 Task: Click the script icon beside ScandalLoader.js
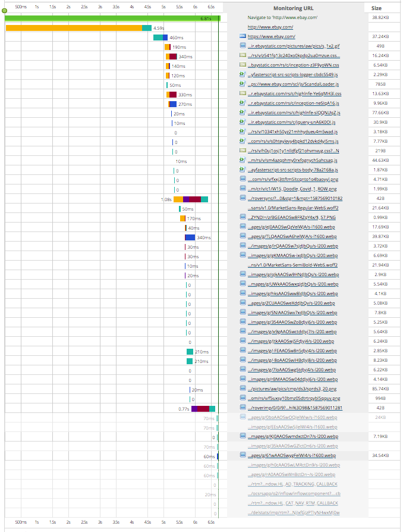tap(243, 83)
